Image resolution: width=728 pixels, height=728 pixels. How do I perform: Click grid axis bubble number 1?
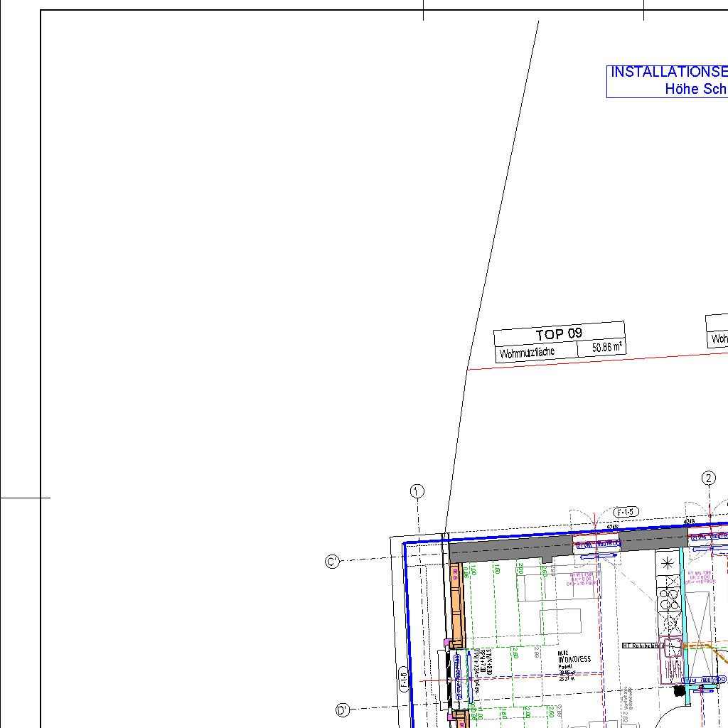(417, 491)
